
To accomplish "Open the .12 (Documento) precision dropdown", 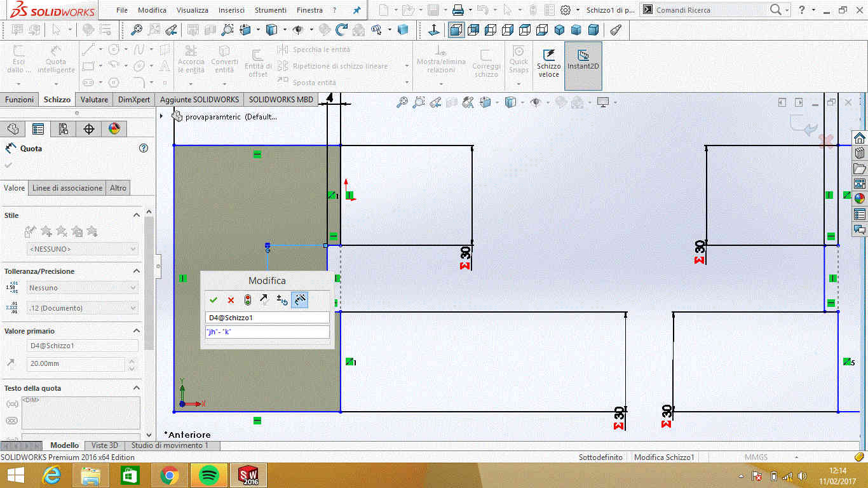I will coord(83,308).
